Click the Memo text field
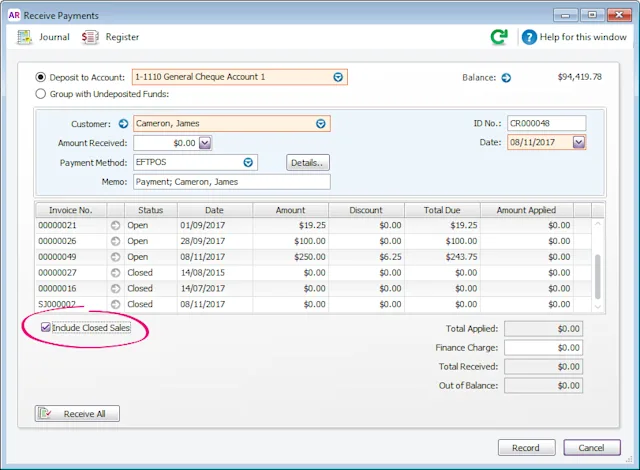The image size is (640, 470). [232, 182]
